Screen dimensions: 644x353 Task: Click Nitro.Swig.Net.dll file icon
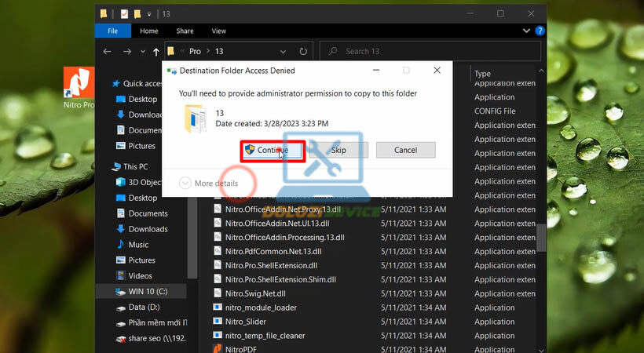[x=218, y=293]
